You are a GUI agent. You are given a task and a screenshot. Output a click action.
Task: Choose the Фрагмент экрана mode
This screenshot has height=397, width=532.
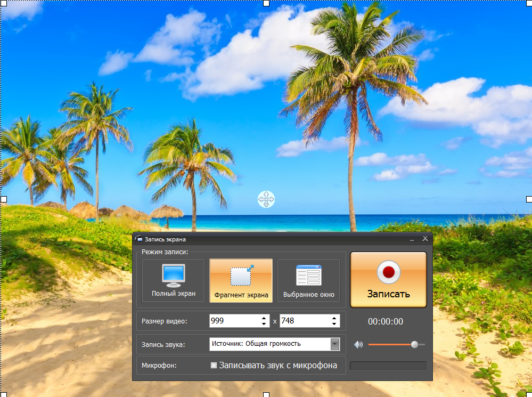click(241, 280)
